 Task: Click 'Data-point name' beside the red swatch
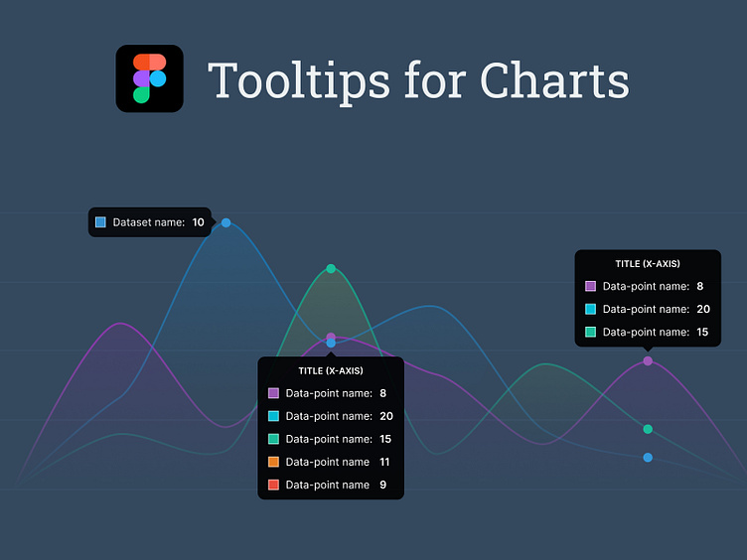(327, 485)
